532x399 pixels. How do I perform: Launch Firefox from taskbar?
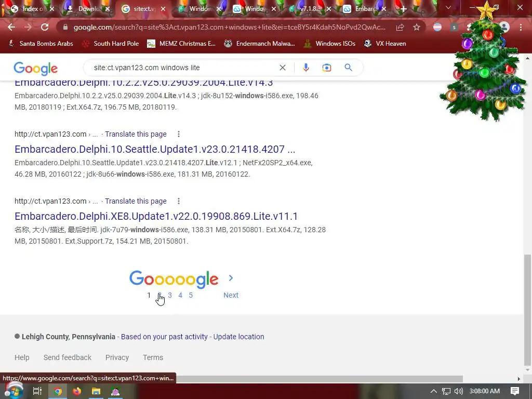[77, 391]
